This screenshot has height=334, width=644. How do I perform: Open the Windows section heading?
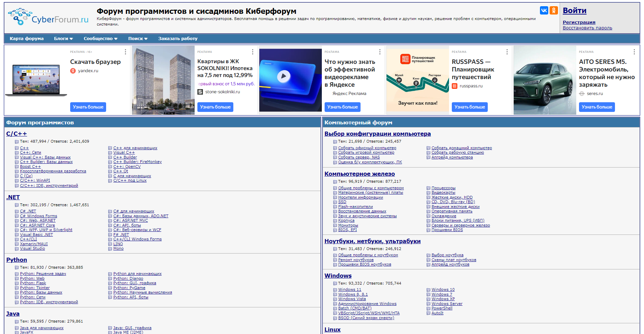coord(338,276)
